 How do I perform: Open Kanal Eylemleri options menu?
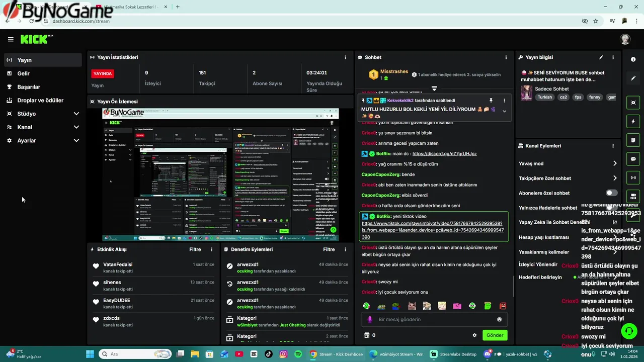613,146
